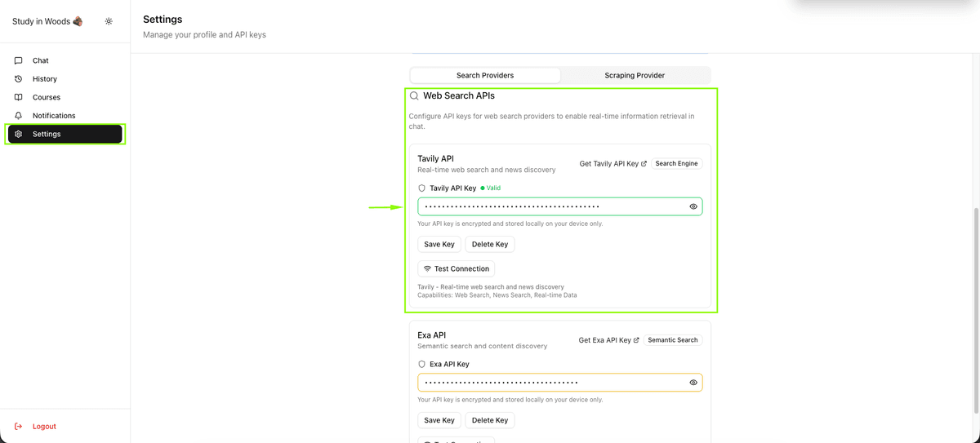Delete the Exa API key
This screenshot has height=443, width=980.
[x=490, y=420]
